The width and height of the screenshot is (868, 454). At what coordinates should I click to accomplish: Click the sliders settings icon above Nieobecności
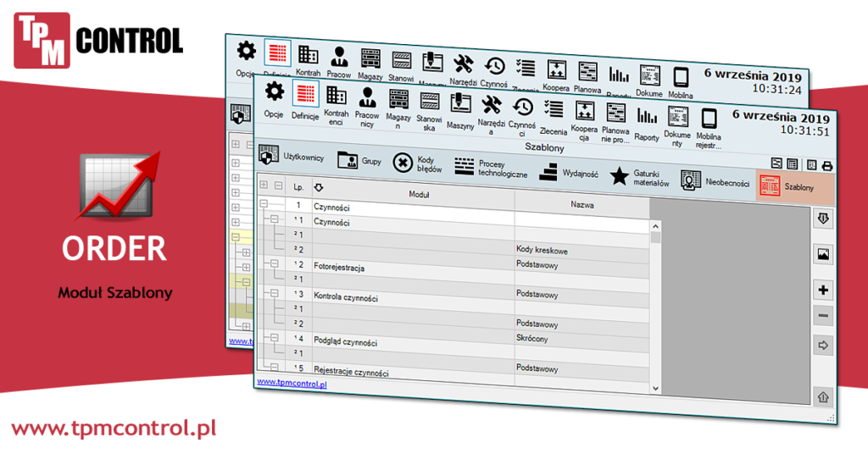776,163
